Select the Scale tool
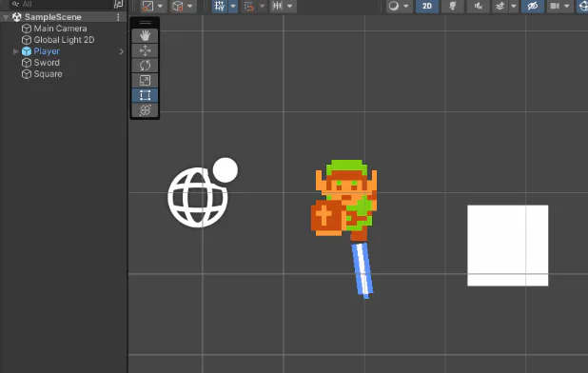Screen dimensions: 588x373 (146, 80)
